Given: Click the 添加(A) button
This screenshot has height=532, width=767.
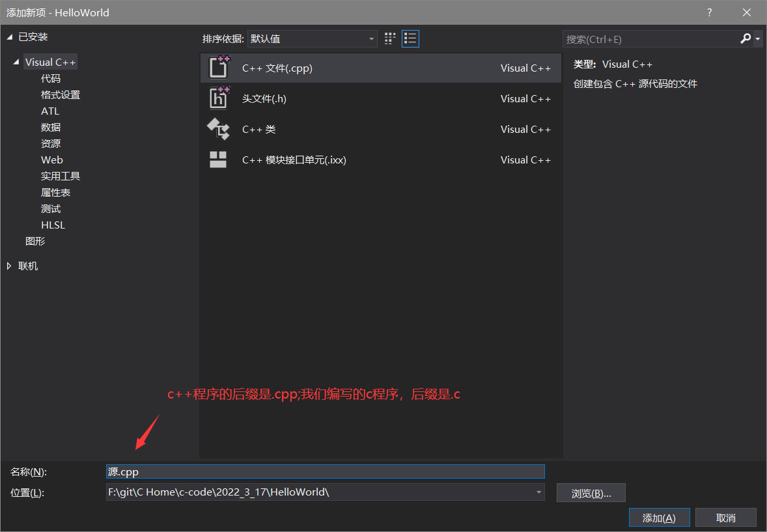Looking at the screenshot, I should (x=659, y=518).
